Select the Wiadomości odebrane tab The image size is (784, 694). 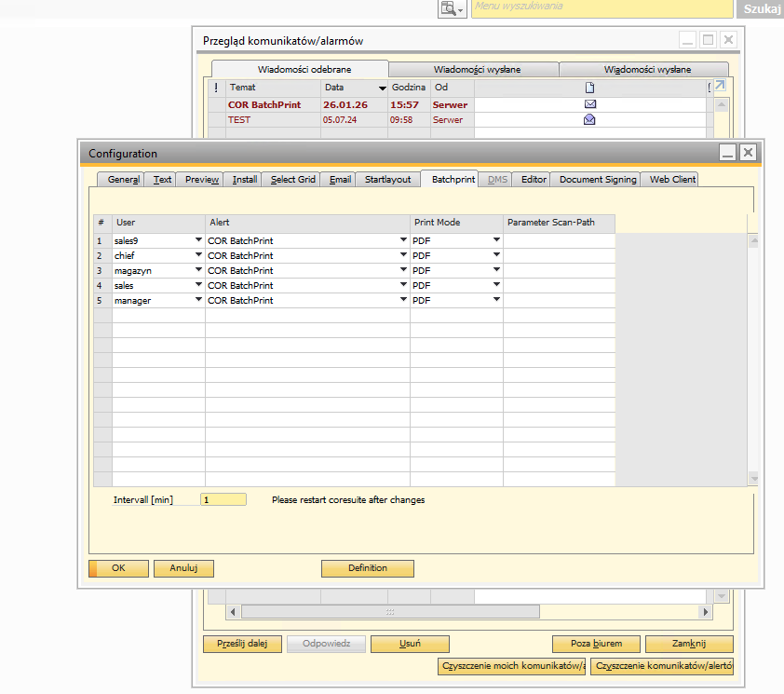[300, 70]
